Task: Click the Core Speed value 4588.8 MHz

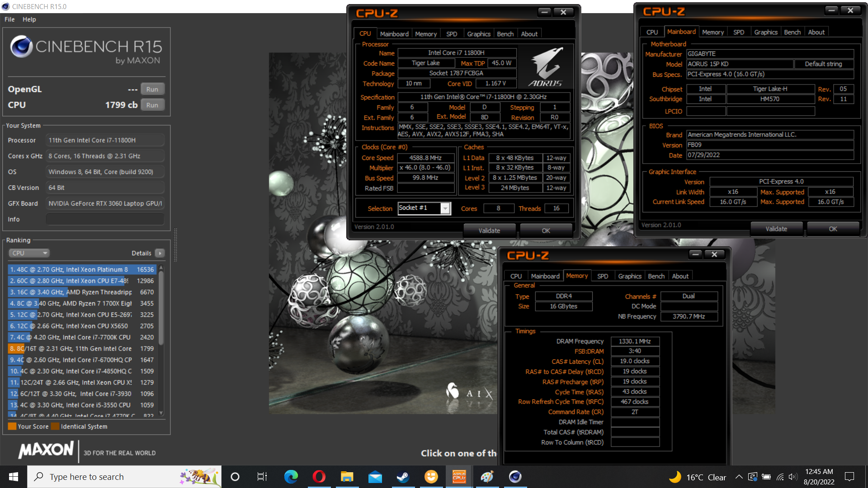Action: [425, 158]
